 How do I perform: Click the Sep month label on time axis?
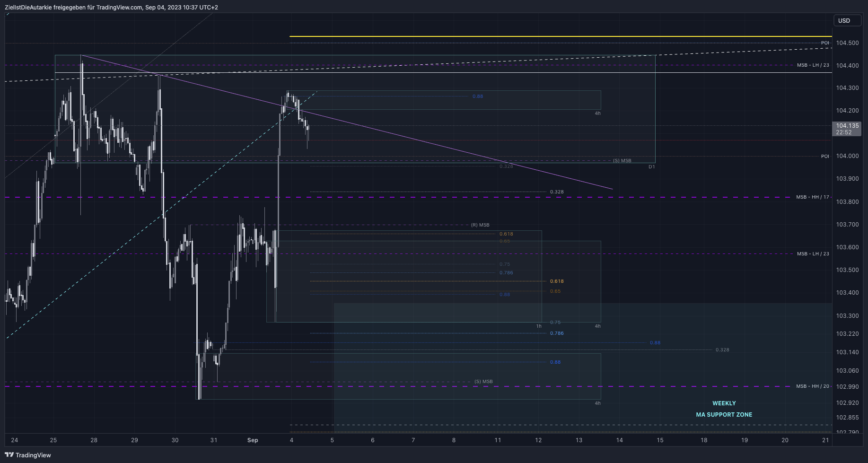point(253,440)
